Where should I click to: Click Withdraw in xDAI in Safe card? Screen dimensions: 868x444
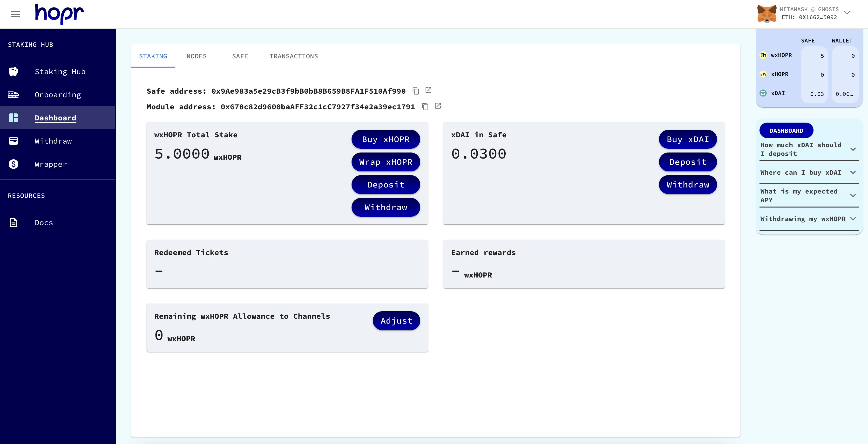[688, 184]
